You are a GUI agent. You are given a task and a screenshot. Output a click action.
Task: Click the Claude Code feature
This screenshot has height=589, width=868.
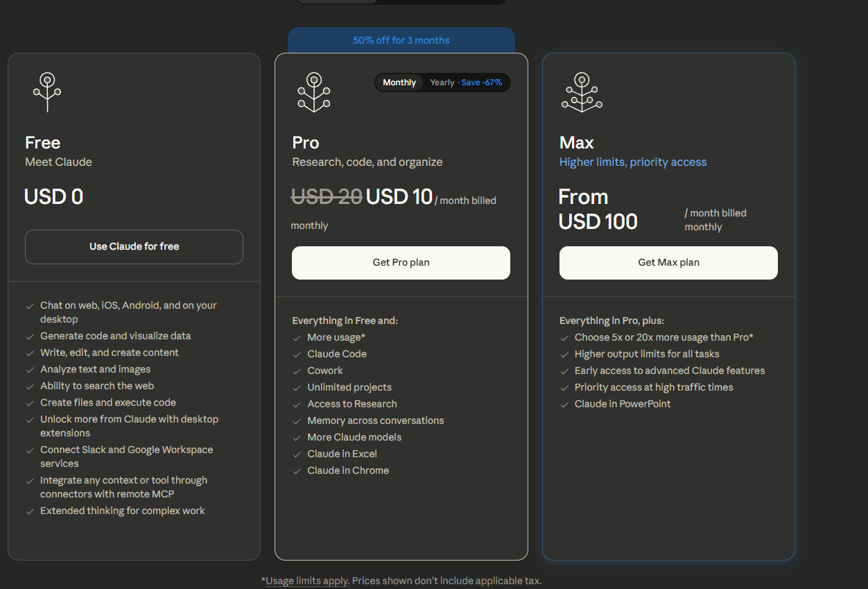[x=337, y=354]
